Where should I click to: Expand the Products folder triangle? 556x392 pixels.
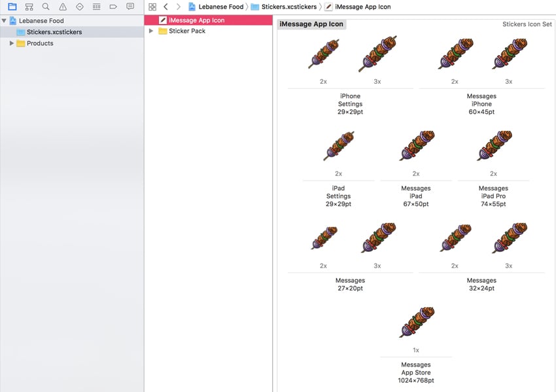(x=11, y=43)
